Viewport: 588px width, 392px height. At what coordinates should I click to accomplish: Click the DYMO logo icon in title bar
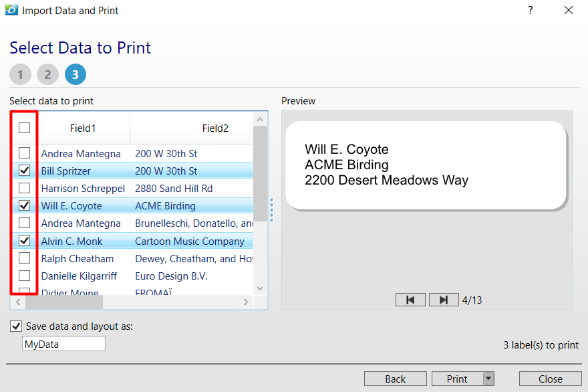11,10
